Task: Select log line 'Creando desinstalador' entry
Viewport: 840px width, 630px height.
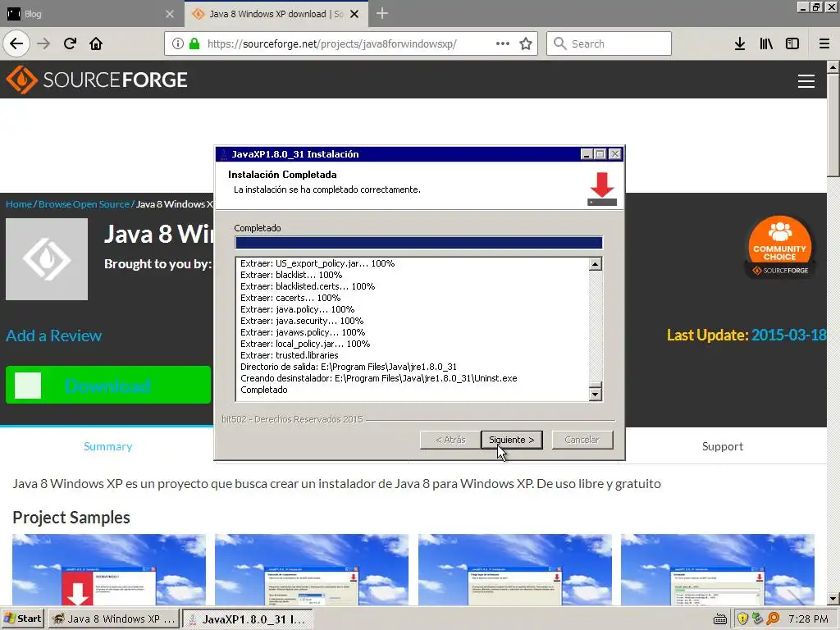Action: pyautogui.click(x=378, y=378)
